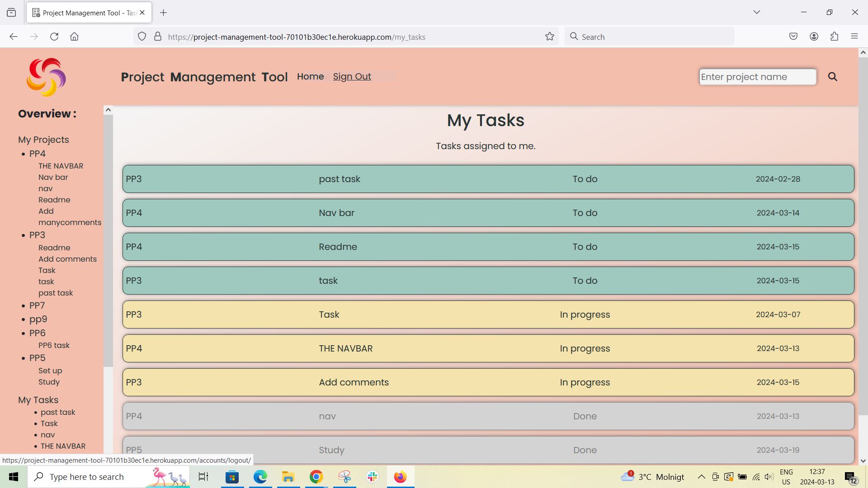Reload the current page
Viewport: 868px width, 488px height.
pyautogui.click(x=54, y=37)
